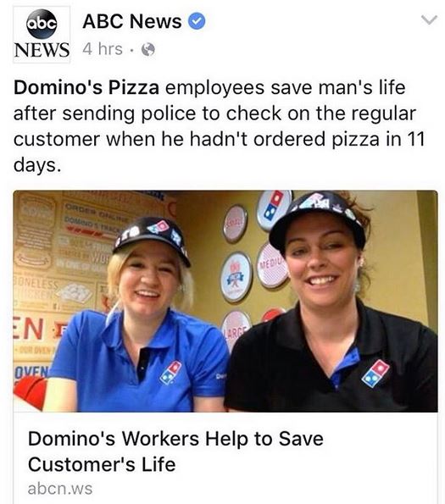Click the Domino's Pizza bold page link

point(86,87)
